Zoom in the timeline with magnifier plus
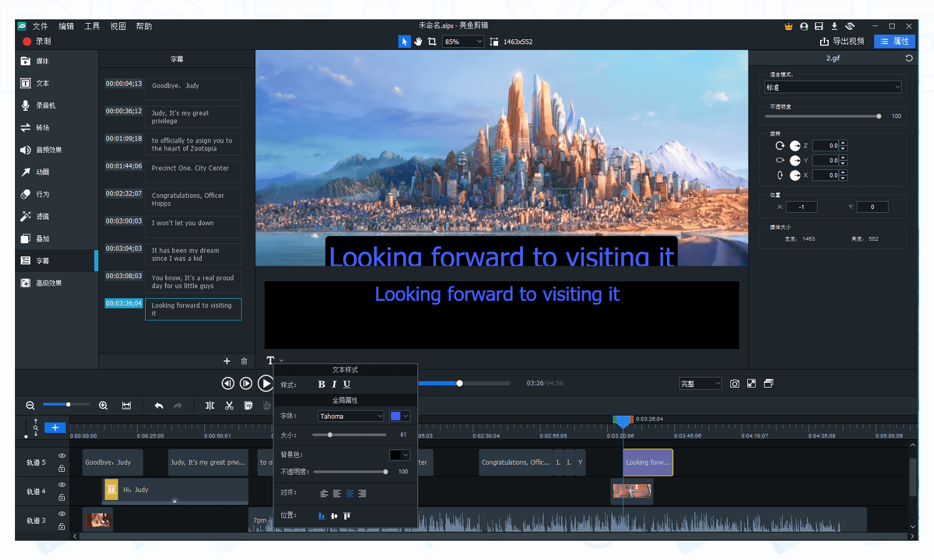The width and height of the screenshot is (934, 560). (x=103, y=406)
